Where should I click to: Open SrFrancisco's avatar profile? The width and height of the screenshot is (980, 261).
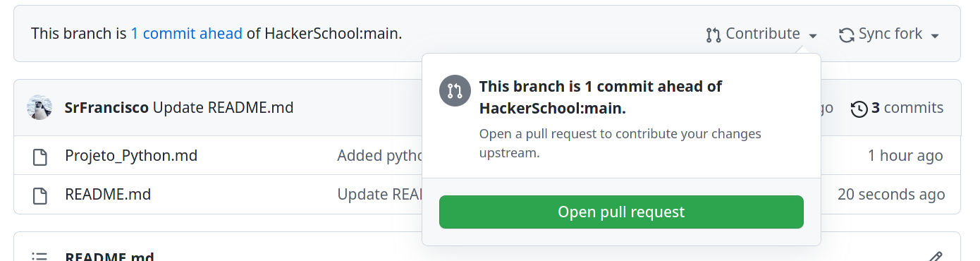click(39, 108)
